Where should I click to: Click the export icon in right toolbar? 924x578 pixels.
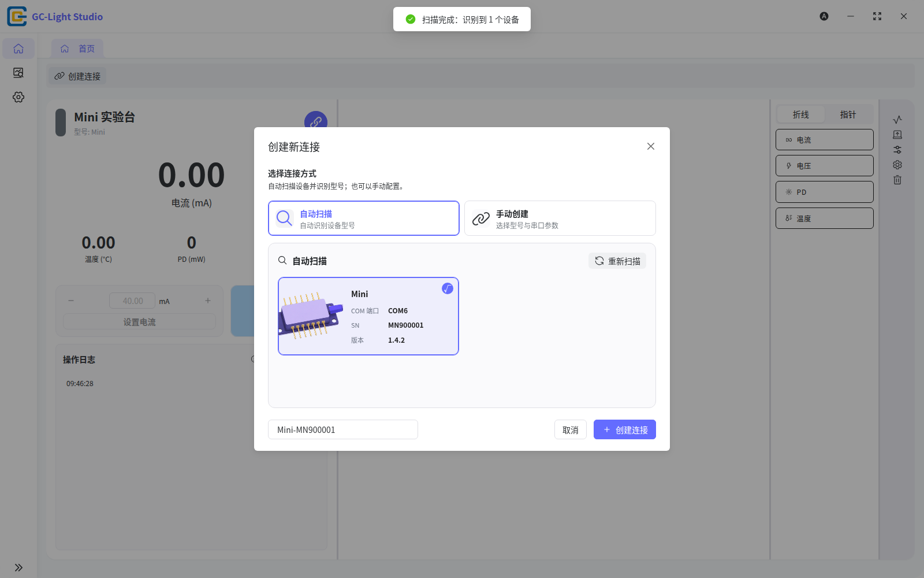coord(897,135)
